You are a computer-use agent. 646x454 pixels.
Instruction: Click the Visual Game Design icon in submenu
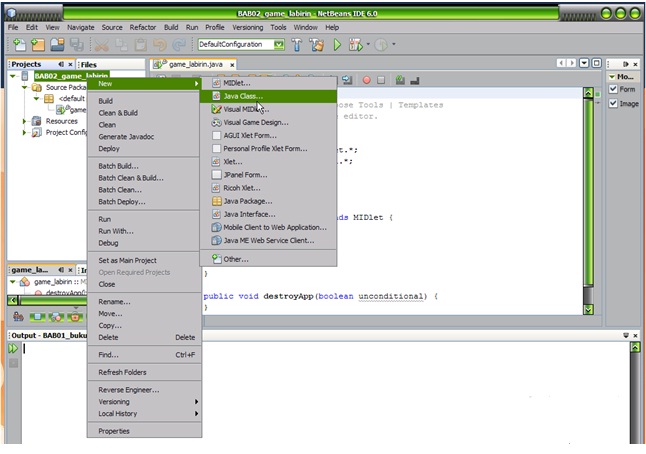[x=216, y=122]
